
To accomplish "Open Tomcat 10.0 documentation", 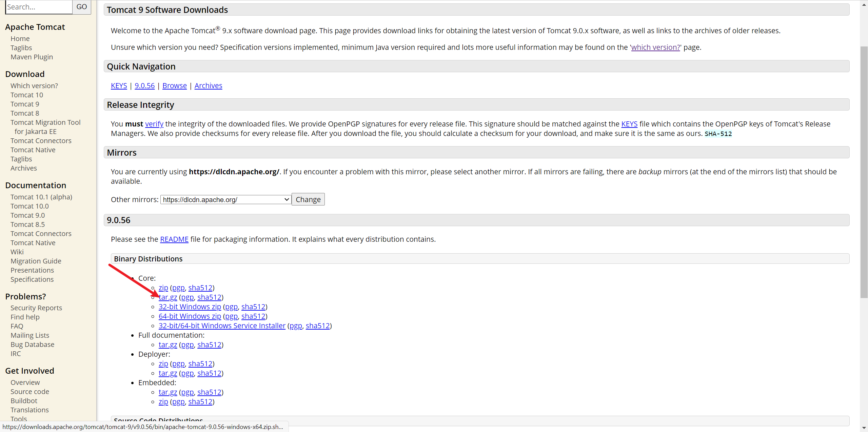I will tap(29, 206).
